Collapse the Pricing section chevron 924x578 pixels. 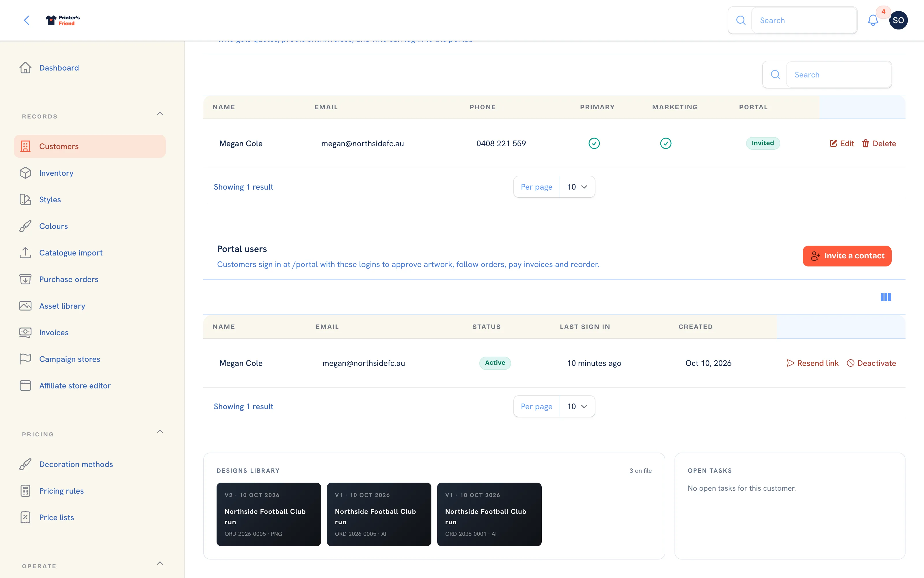click(160, 431)
